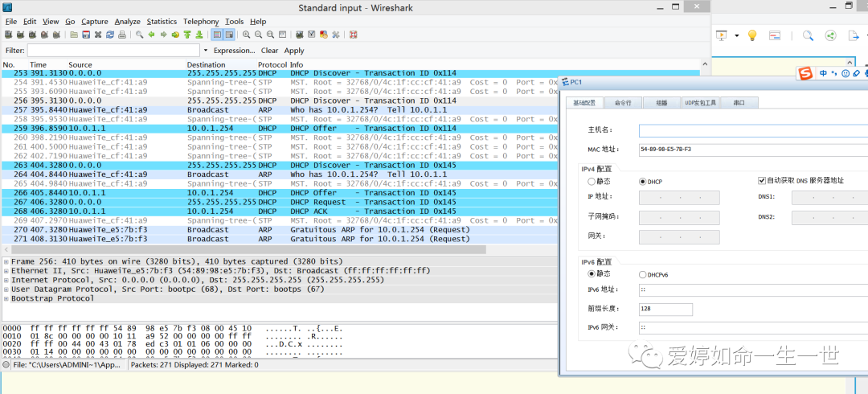Zoom in packet text icon
The image size is (868, 394).
(247, 35)
